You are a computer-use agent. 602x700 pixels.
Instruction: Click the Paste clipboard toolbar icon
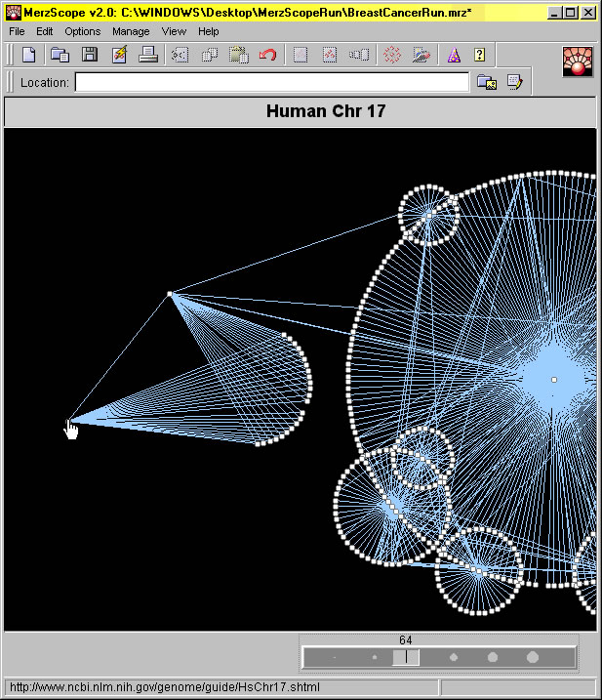coord(238,55)
